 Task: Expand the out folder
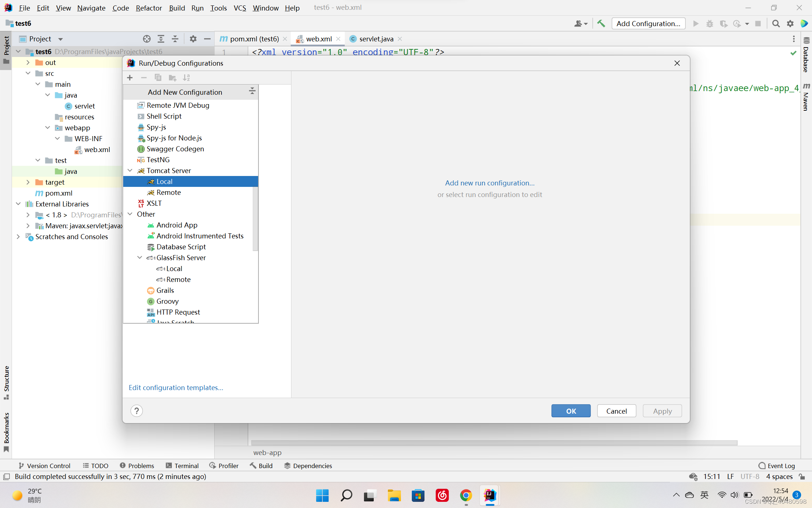(28, 62)
